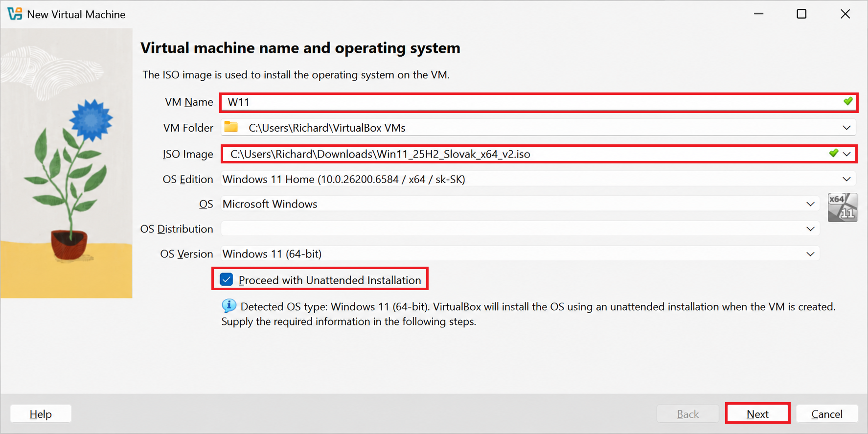Click the 'OS Edition' label
868x434 pixels.
point(188,179)
